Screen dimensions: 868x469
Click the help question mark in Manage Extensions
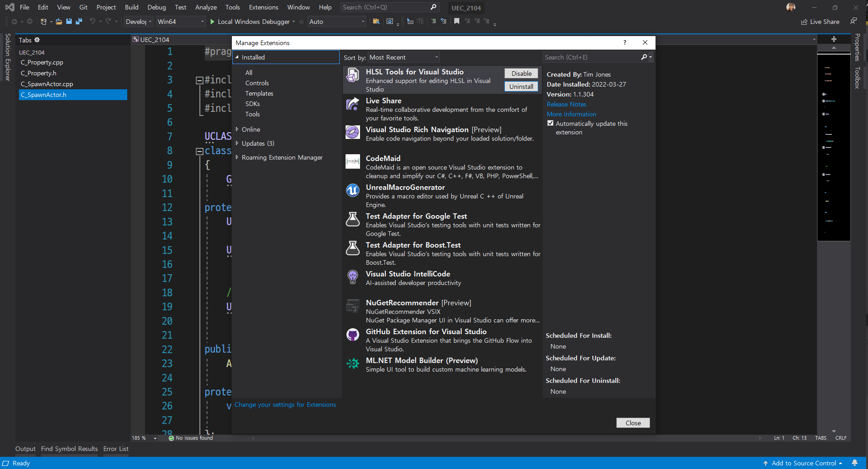click(x=624, y=42)
